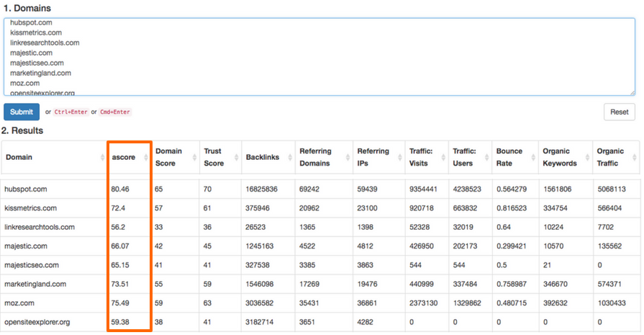Image resolution: width=644 pixels, height=335 pixels.
Task: Select hubspot.com in the results table
Action: pyautogui.click(x=25, y=189)
